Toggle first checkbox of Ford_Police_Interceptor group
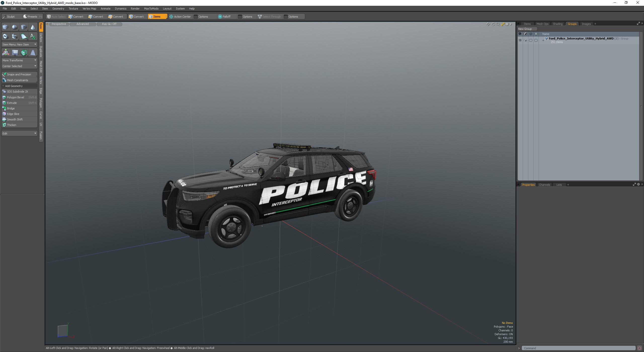644x352 pixels. pyautogui.click(x=531, y=40)
